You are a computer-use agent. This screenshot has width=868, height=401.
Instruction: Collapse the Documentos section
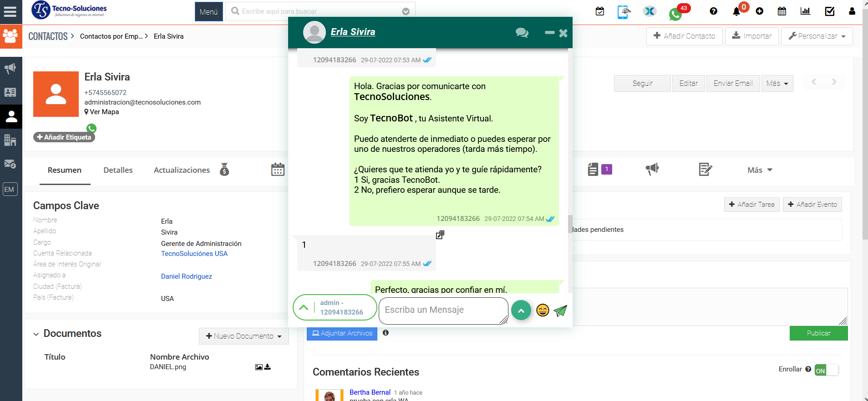pos(36,334)
